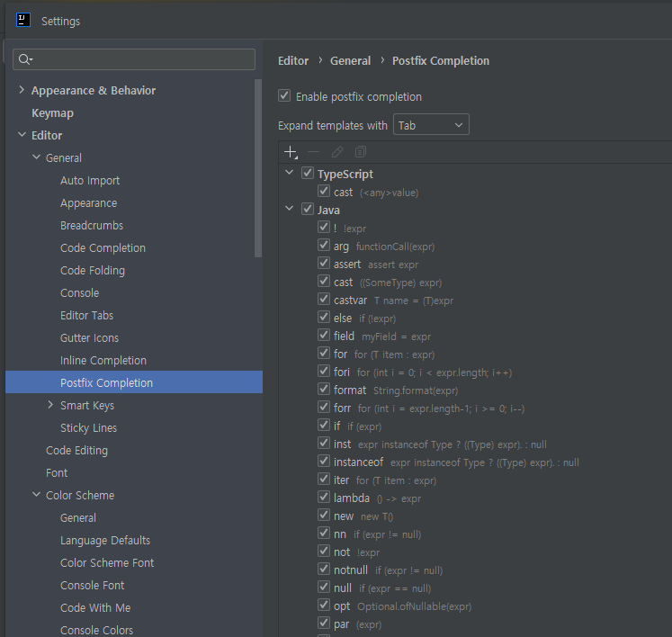Expand the Smart Keys node
The image size is (672, 637).
pos(50,405)
